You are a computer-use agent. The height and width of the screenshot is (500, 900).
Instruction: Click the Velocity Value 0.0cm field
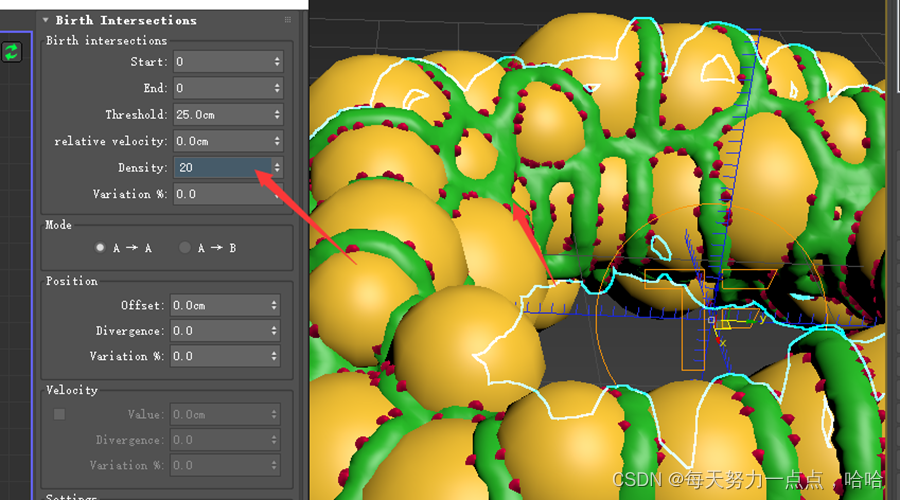[x=219, y=414]
